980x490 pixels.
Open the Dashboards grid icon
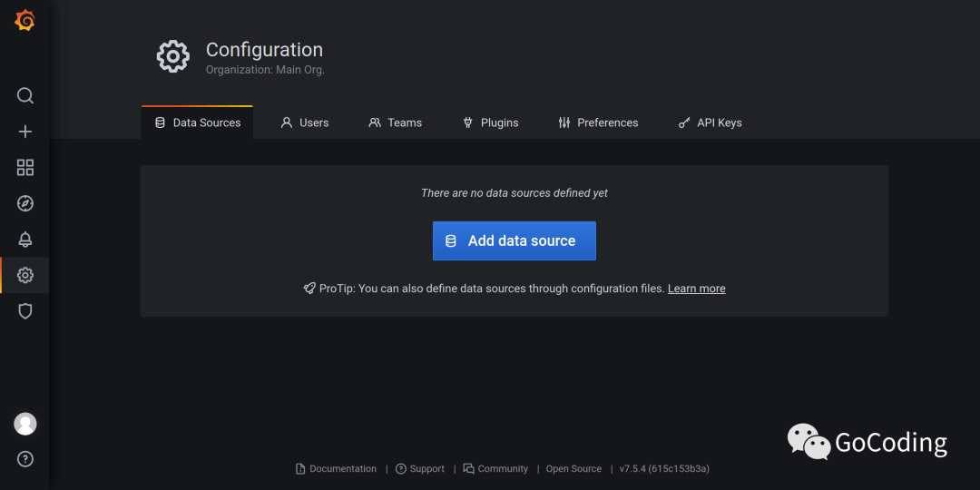point(25,167)
